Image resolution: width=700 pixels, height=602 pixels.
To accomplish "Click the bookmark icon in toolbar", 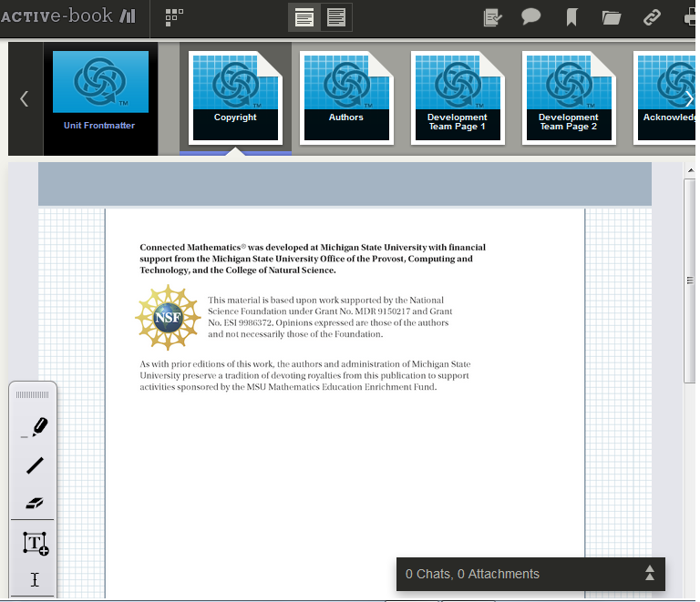I will pyautogui.click(x=571, y=18).
